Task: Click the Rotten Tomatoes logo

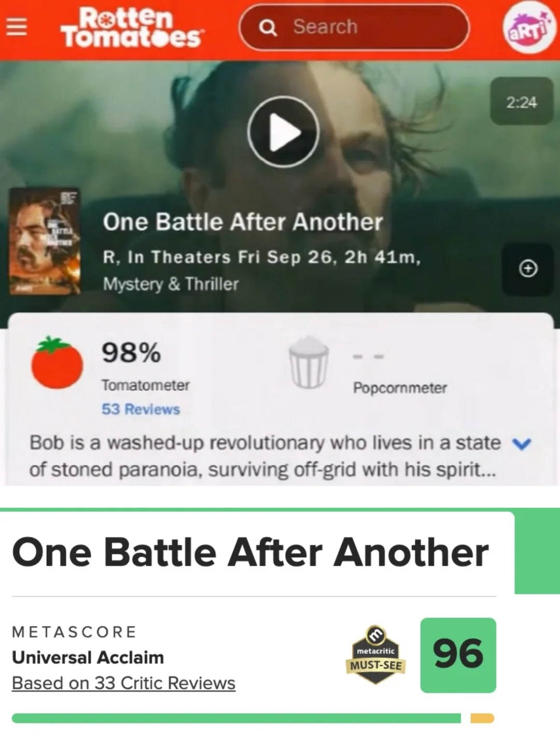Action: click(132, 27)
